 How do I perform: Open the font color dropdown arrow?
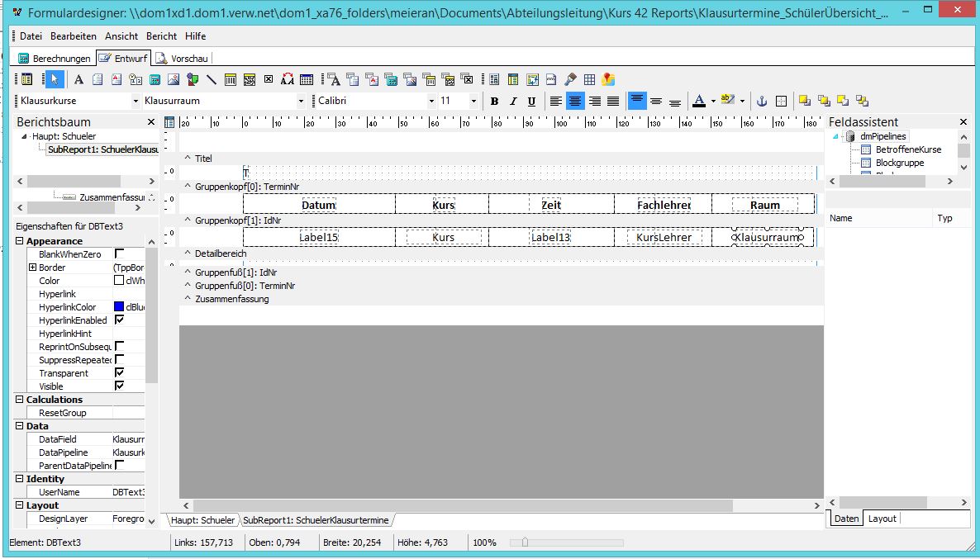coord(713,101)
